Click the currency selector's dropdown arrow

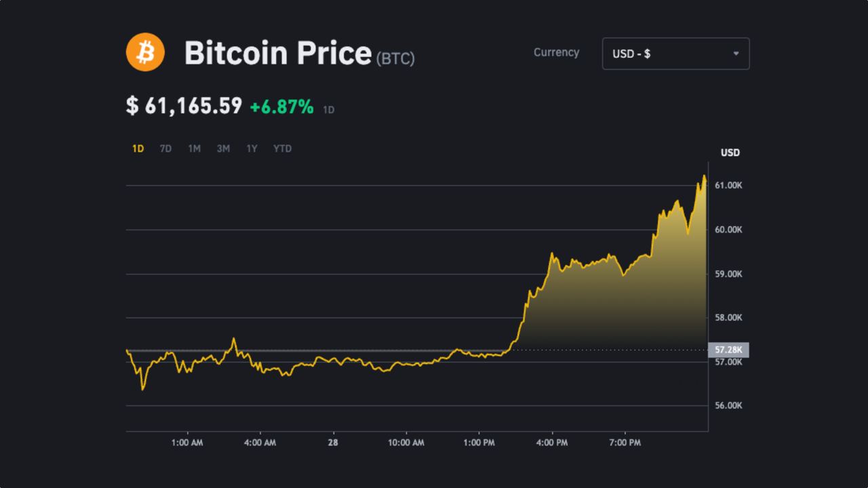[x=736, y=54]
